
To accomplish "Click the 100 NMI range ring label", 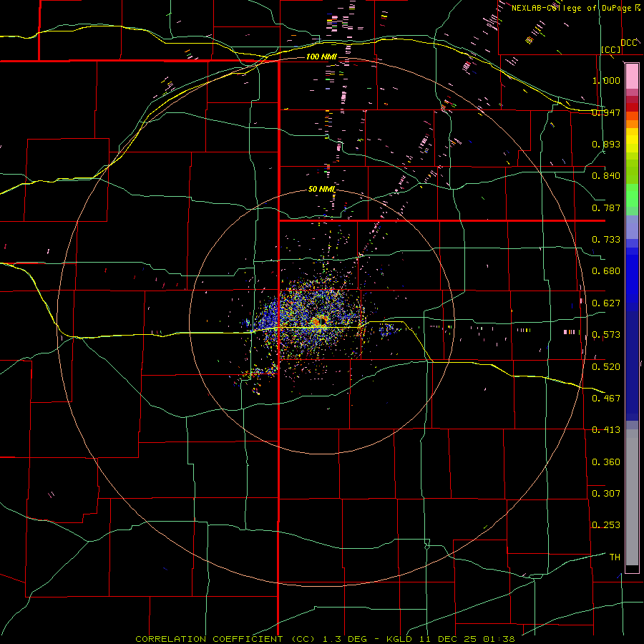I will (321, 57).
